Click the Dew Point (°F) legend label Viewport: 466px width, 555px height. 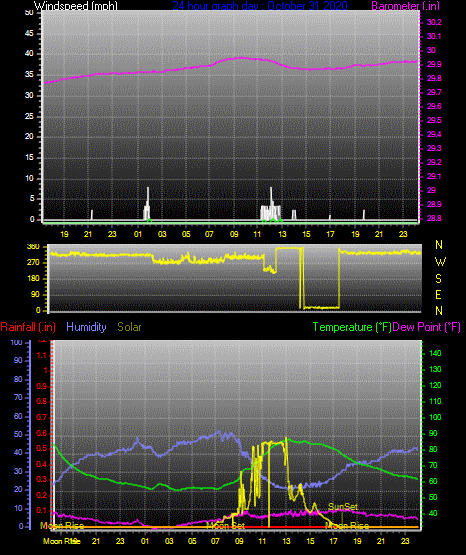tap(427, 327)
